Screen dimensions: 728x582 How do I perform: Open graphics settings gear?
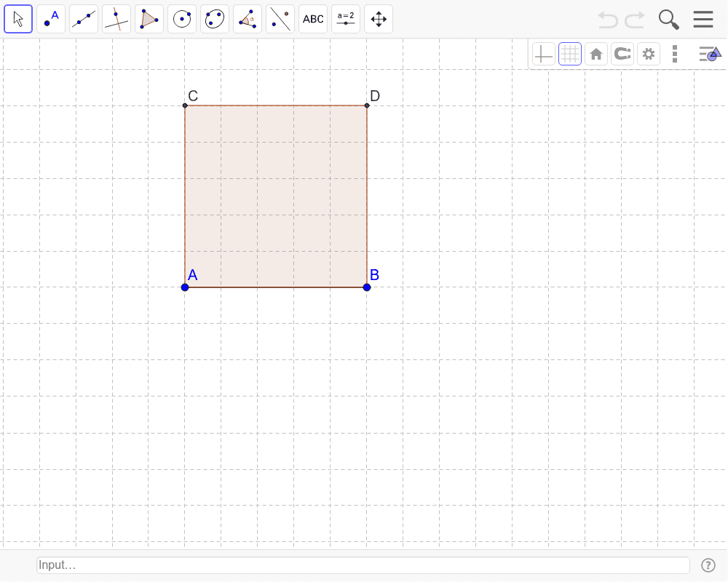(x=649, y=55)
